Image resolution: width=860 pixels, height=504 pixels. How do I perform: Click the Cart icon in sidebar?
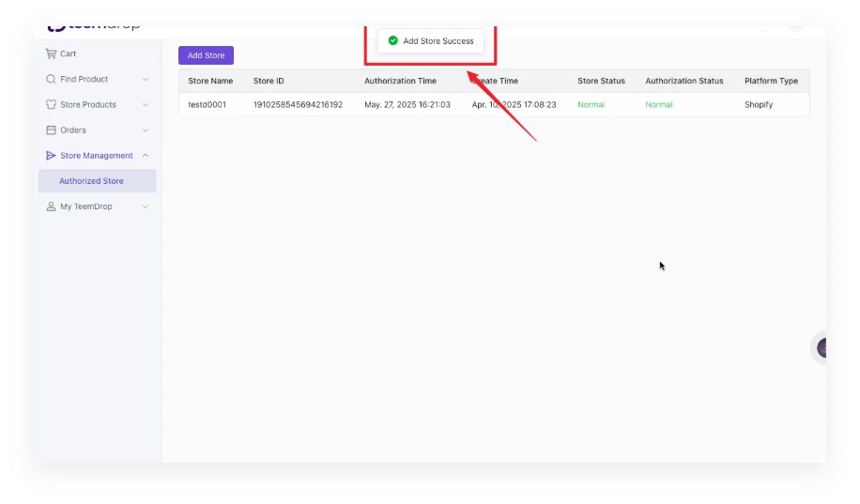(x=51, y=53)
